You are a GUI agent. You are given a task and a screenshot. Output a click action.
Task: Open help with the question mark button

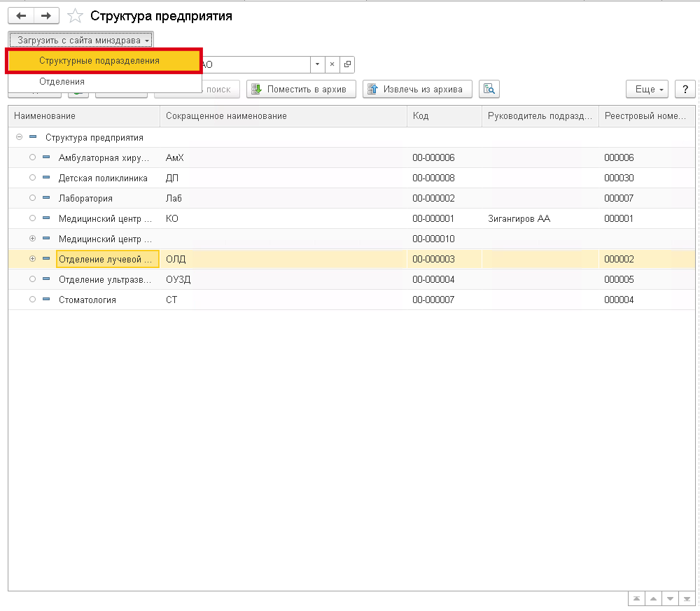pos(685,90)
